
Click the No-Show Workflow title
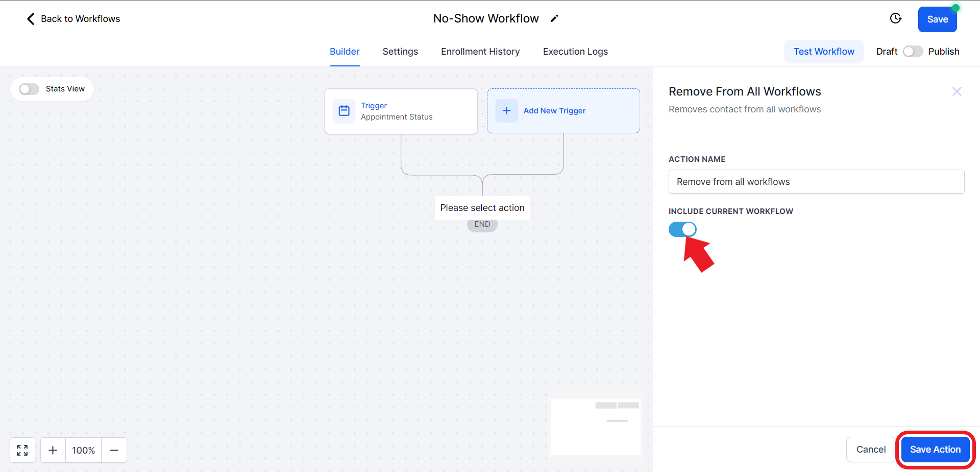tap(486, 18)
